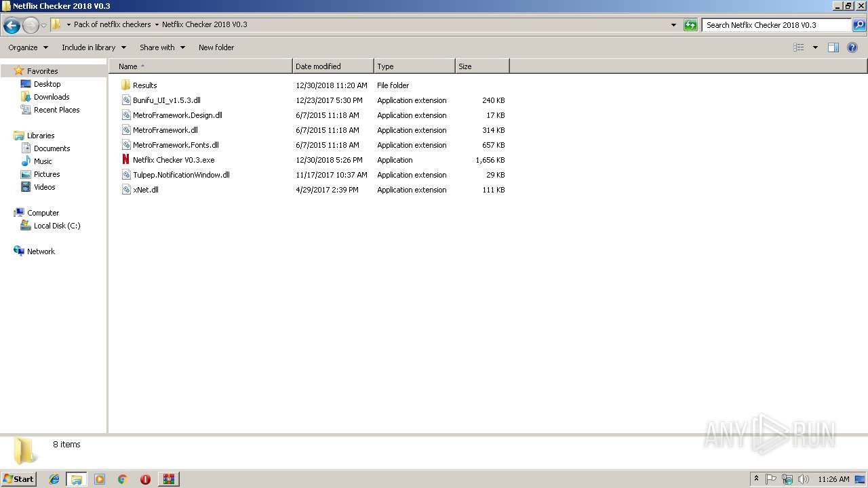Screen dimensions: 868x488
Task: Sort by the Name column header
Action: coord(201,66)
